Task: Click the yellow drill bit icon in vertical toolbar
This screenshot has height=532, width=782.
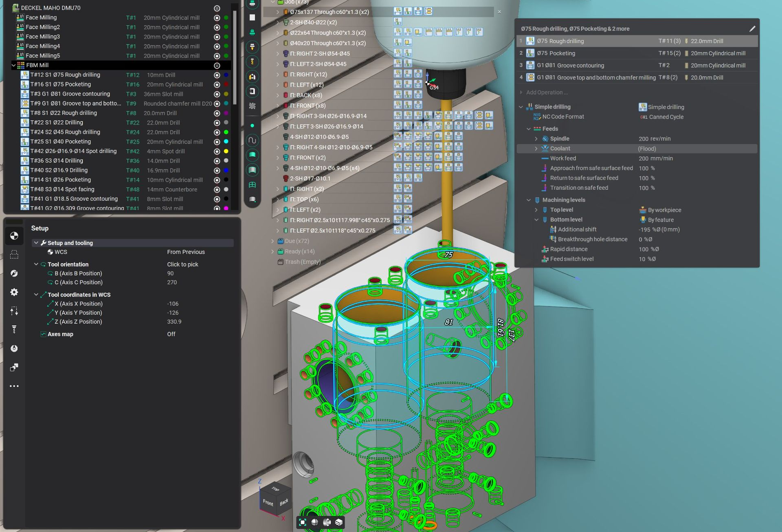Action: click(x=252, y=61)
